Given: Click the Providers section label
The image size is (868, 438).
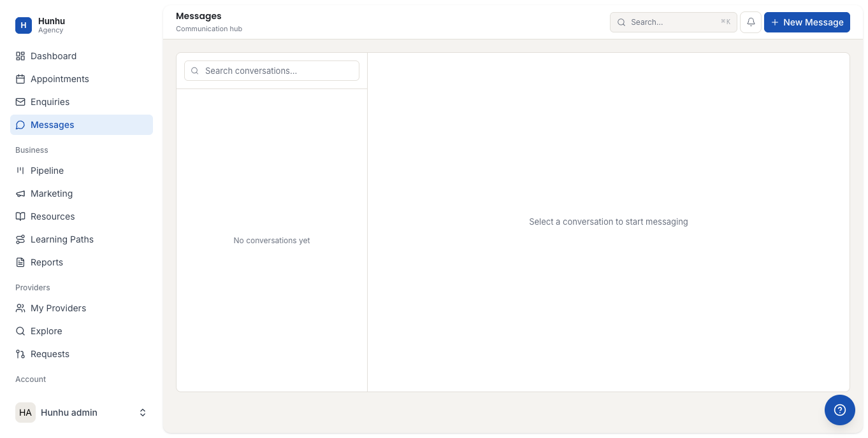Looking at the screenshot, I should pos(33,288).
